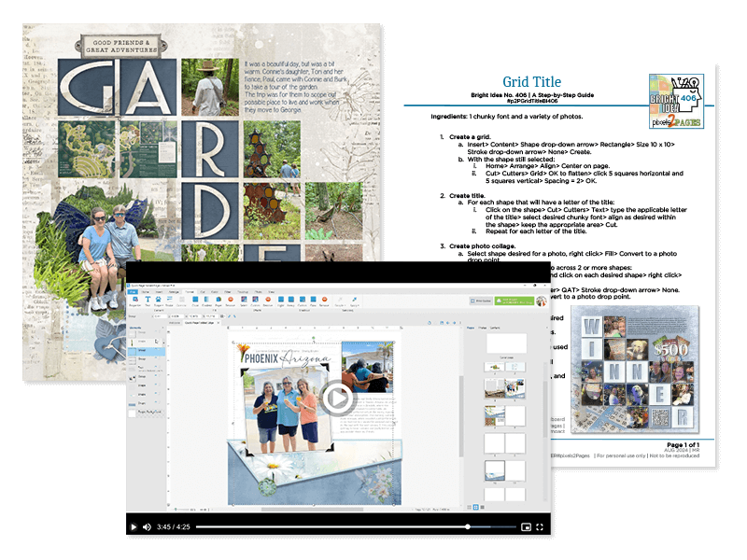Viewport: 747px width, 560px height.
Task: Apply the Gradient fill icon
Action: [x=207, y=301]
